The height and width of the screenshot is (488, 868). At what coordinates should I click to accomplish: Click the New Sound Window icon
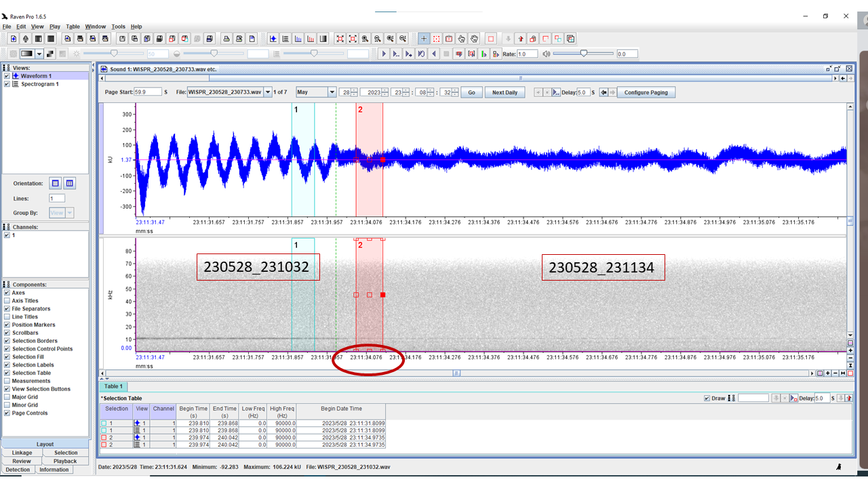(14, 39)
